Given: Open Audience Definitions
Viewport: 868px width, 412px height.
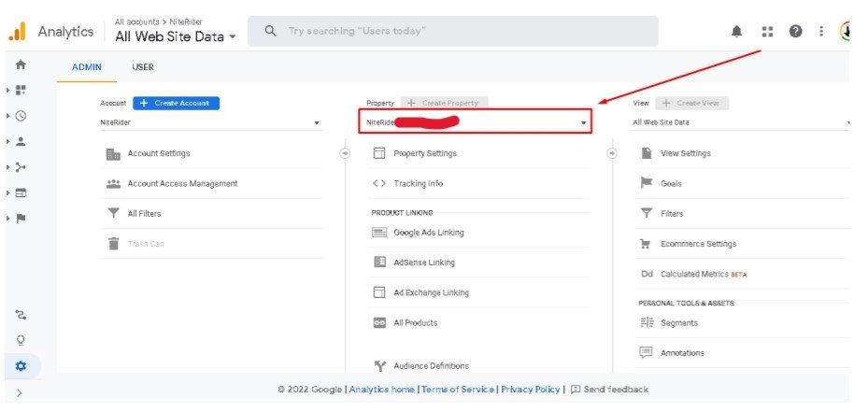Looking at the screenshot, I should pos(432,366).
